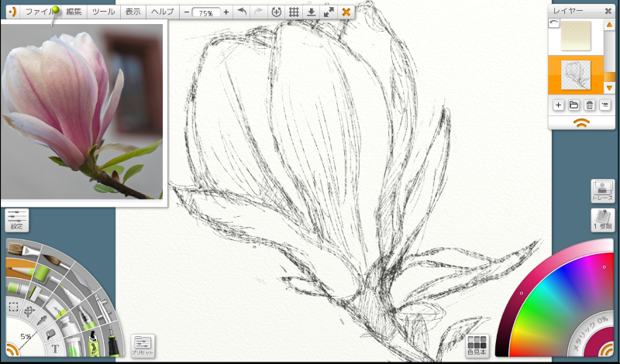Image resolution: width=620 pixels, height=364 pixels.
Task: Add a new layer with plus button
Action: (559, 105)
